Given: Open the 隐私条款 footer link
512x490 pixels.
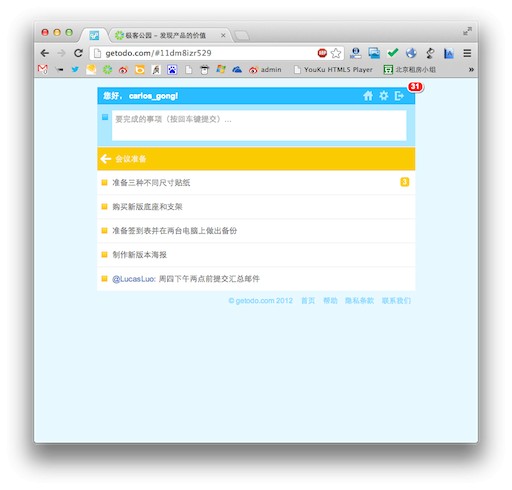Looking at the screenshot, I should (x=359, y=301).
